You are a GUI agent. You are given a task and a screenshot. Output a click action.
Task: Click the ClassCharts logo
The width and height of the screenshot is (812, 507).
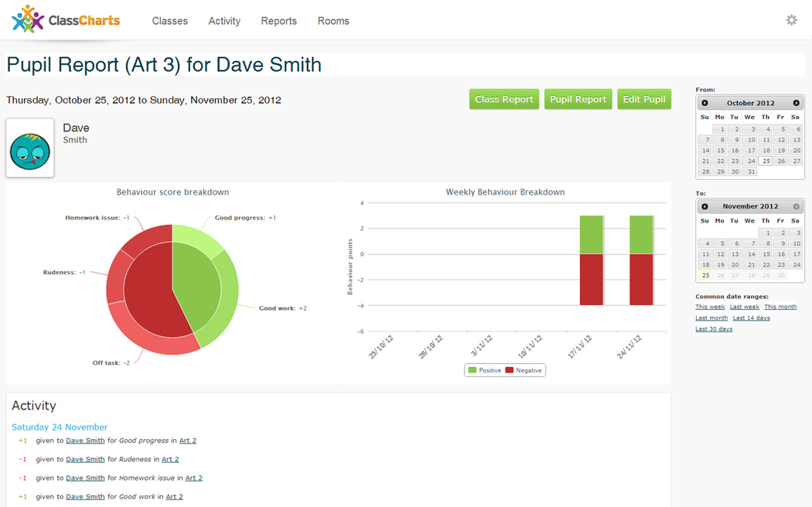[x=66, y=19]
